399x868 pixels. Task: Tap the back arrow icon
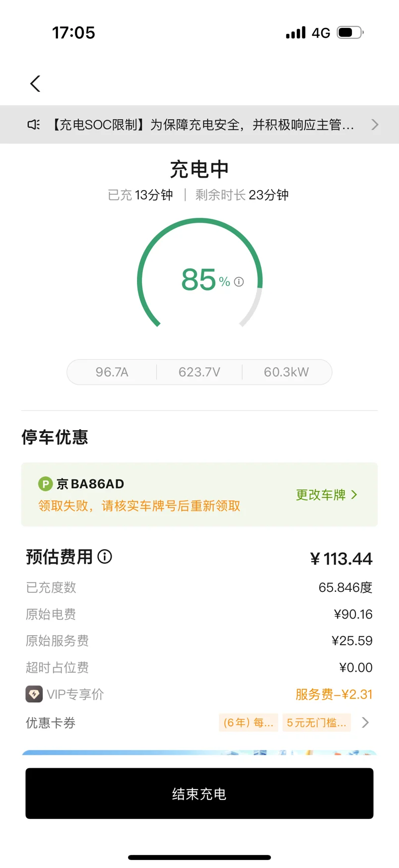[x=35, y=83]
